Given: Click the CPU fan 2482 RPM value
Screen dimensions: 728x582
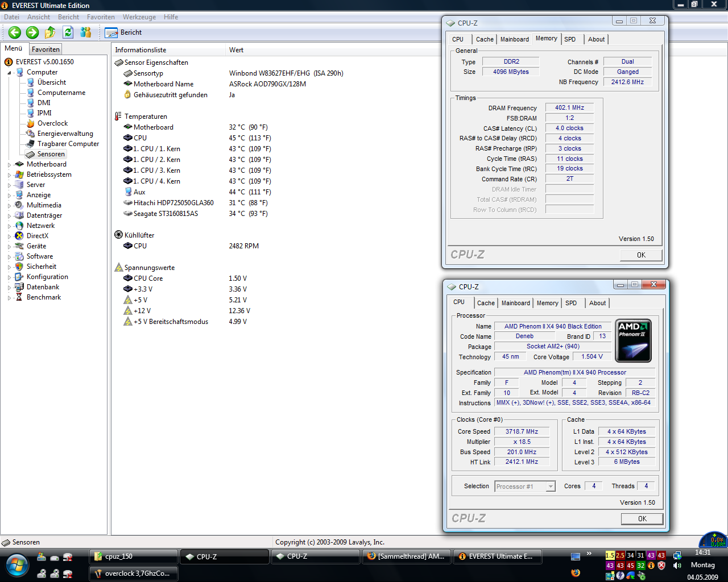Looking at the screenshot, I should (243, 246).
